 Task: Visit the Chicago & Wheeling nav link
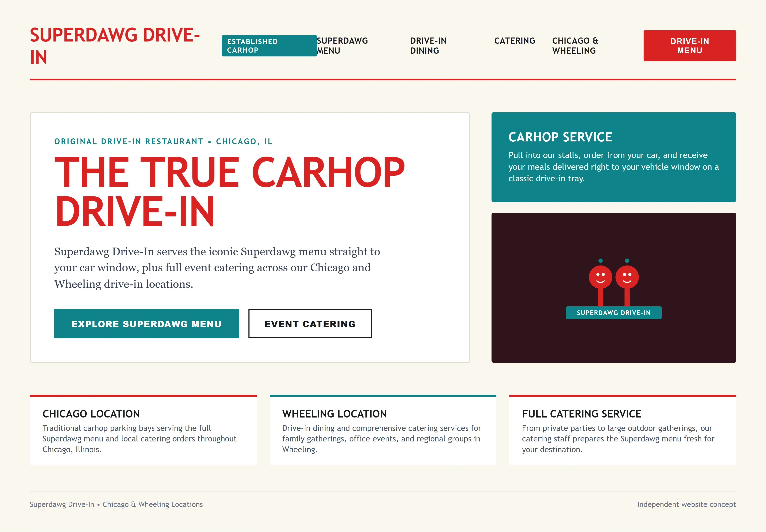pos(575,46)
